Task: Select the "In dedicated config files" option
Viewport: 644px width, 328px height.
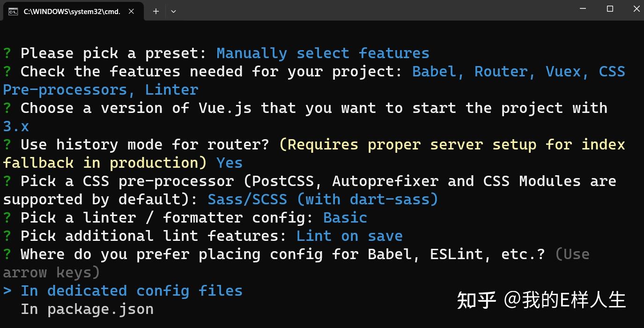Action: coord(132,291)
